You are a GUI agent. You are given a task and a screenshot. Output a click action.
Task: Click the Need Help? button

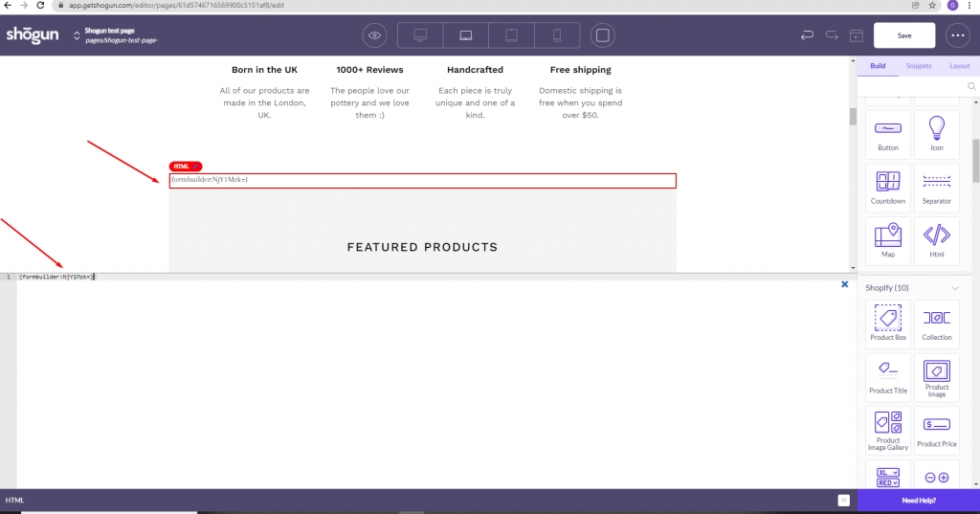pyautogui.click(x=919, y=501)
